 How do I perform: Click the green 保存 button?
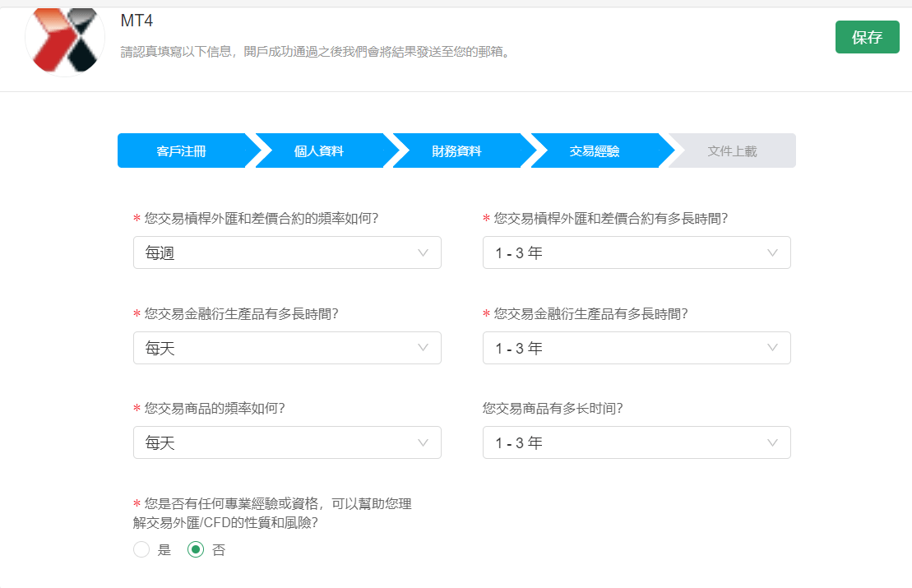click(x=867, y=37)
